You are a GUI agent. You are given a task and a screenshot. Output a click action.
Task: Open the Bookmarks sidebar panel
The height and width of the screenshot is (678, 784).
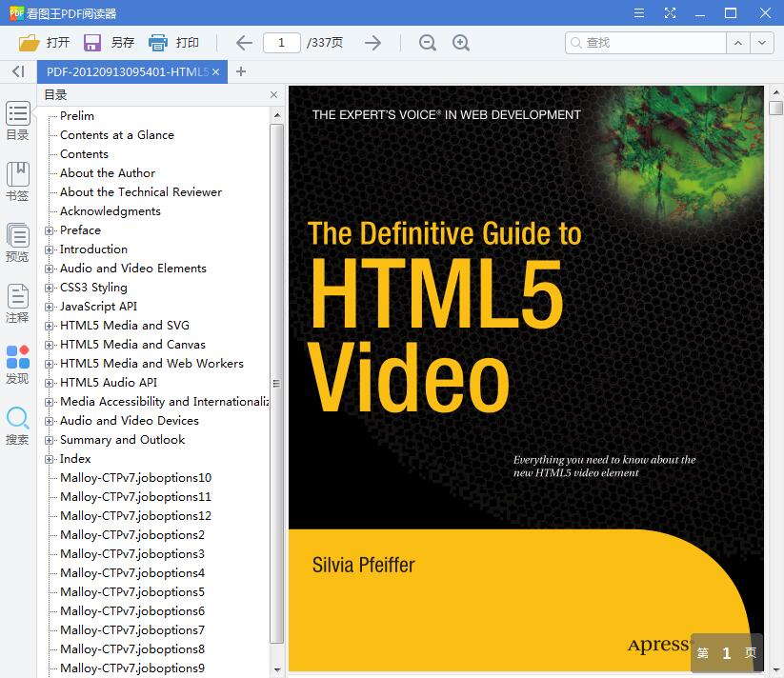coord(17,181)
